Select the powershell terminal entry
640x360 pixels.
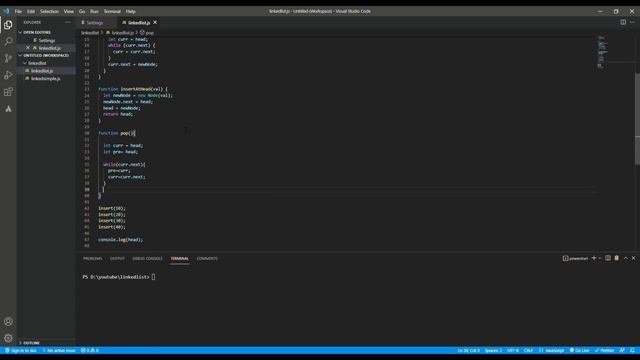pyautogui.click(x=576, y=258)
